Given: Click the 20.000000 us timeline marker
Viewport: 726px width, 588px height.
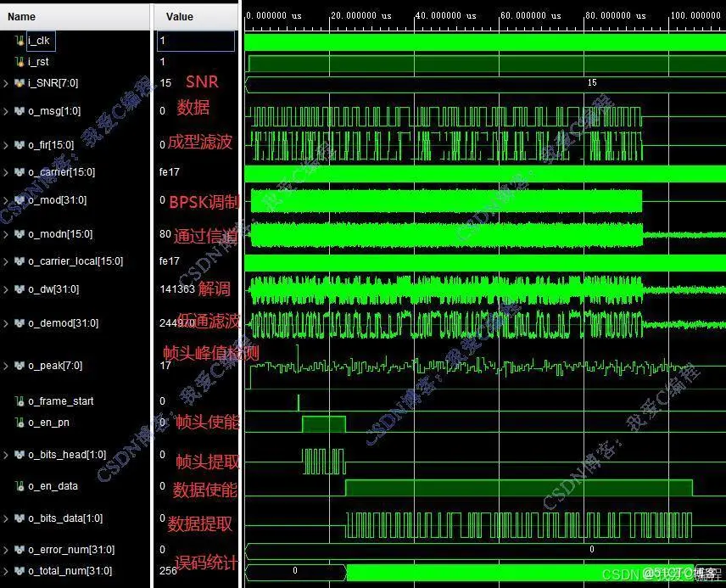Looking at the screenshot, I should 361,16.
